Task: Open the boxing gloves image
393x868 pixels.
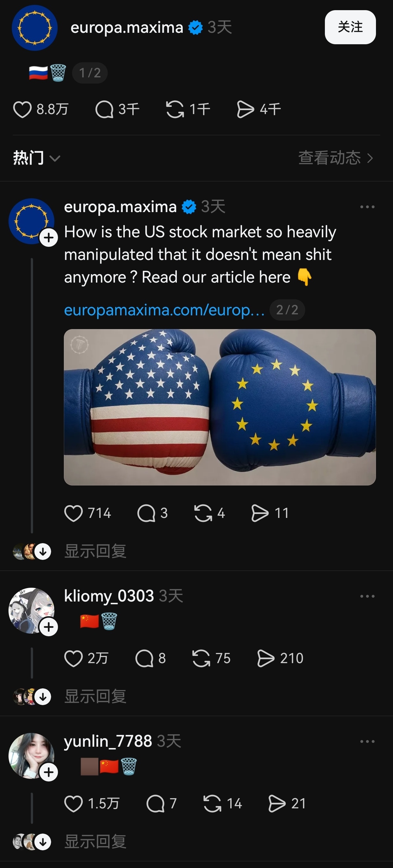Action: tap(220, 407)
